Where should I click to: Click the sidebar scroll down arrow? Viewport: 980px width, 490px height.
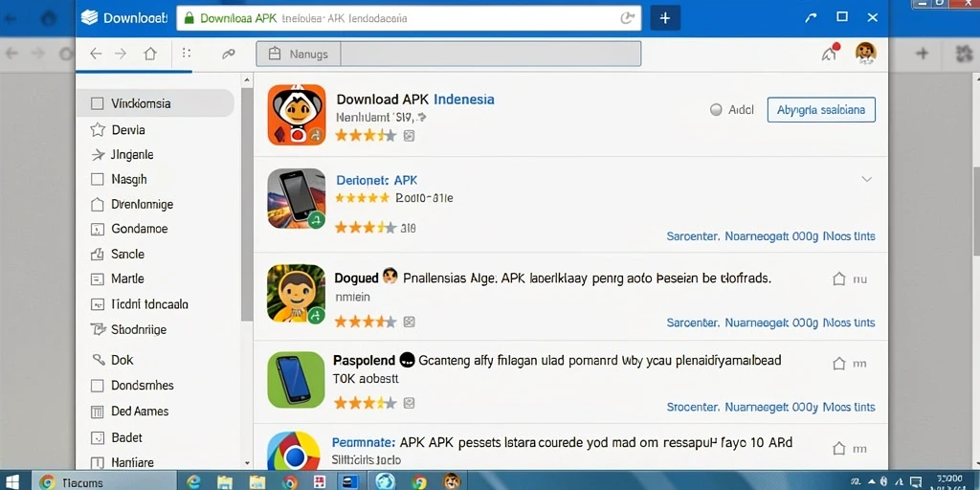(x=247, y=463)
